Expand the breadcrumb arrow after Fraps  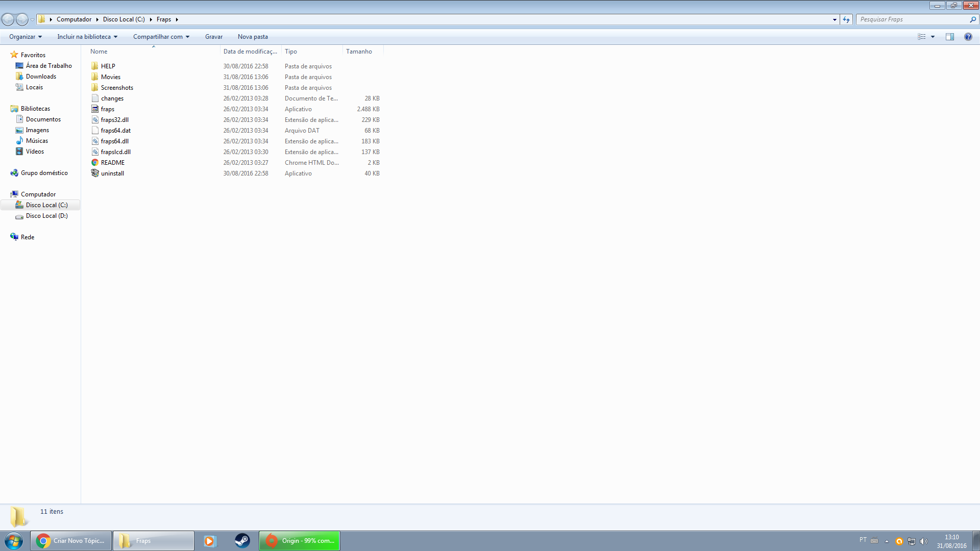[177, 19]
